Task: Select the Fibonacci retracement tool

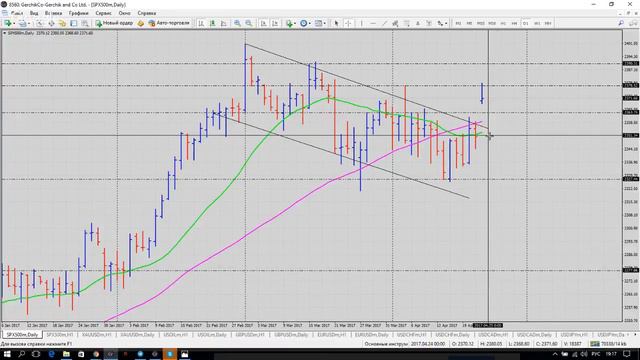Action: (407, 23)
